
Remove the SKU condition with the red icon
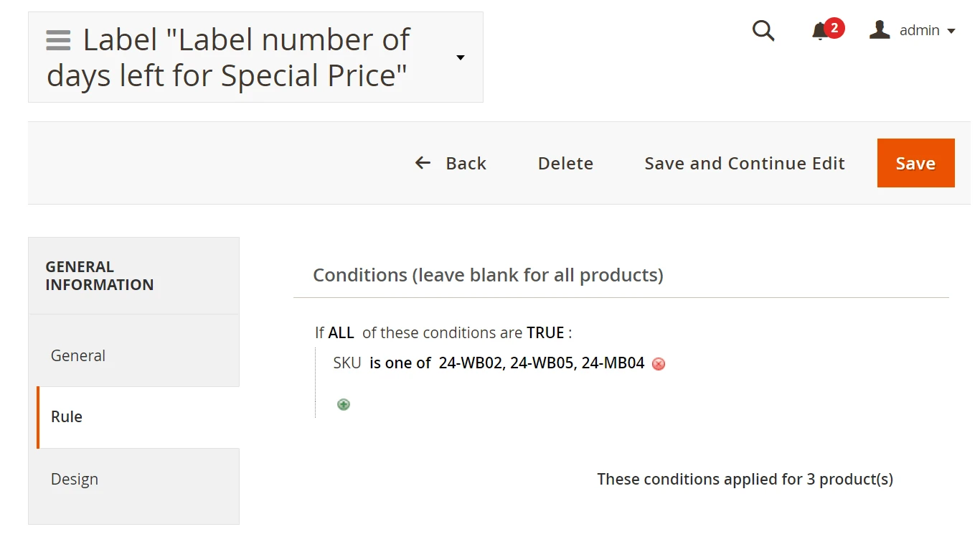(659, 364)
